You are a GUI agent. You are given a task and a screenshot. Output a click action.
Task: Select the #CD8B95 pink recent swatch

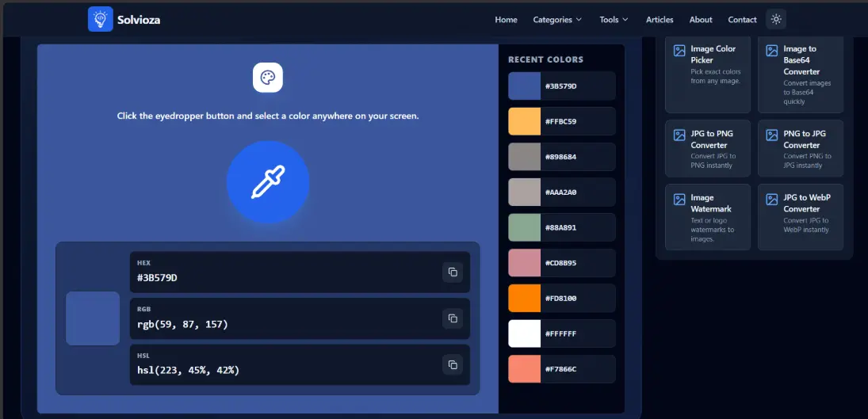point(524,262)
